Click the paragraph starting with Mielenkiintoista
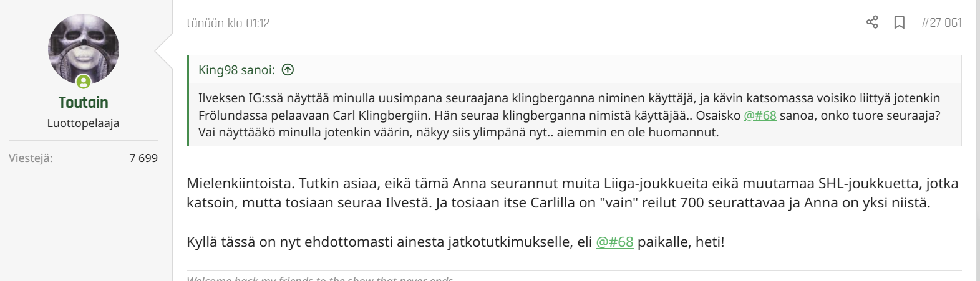The height and width of the screenshot is (281, 980). (572, 193)
